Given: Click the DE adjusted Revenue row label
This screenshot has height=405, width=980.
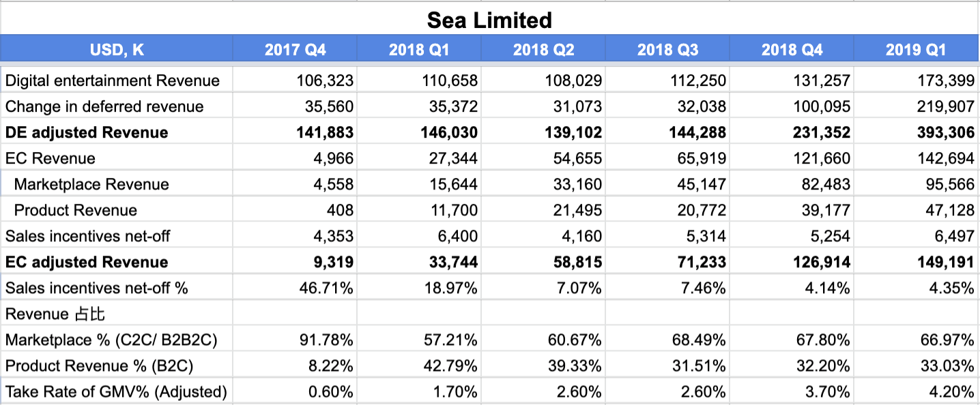Looking at the screenshot, I should pyautogui.click(x=117, y=132).
